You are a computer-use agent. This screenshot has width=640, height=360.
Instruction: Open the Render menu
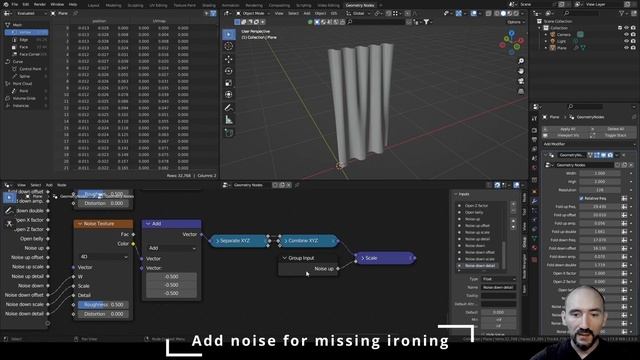click(40, 4)
